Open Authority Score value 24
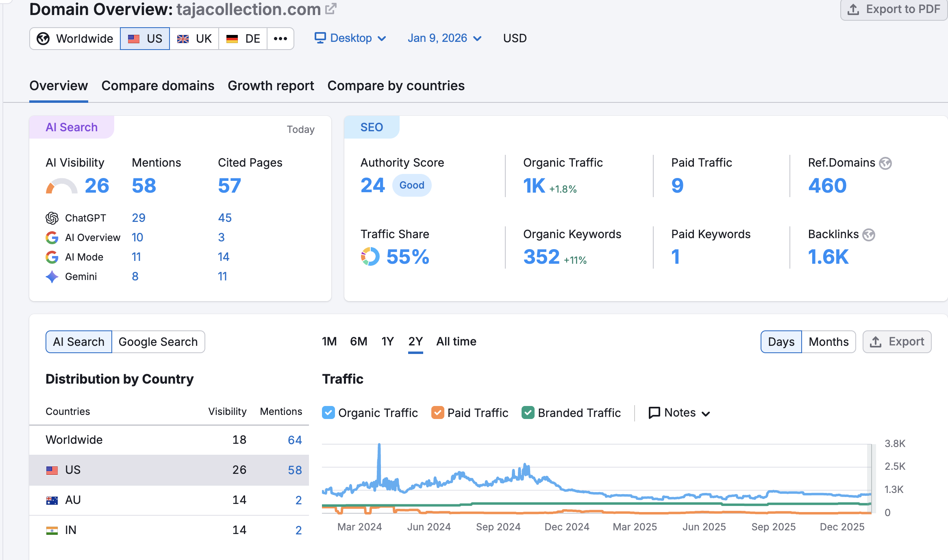The image size is (948, 560). point(373,186)
